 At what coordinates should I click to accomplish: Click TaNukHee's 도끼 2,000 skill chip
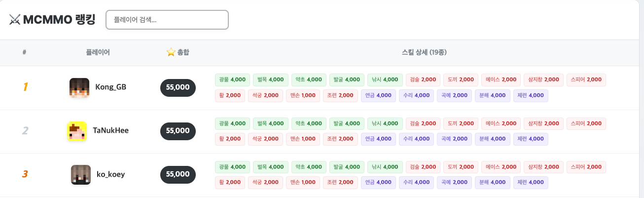tap(461, 123)
